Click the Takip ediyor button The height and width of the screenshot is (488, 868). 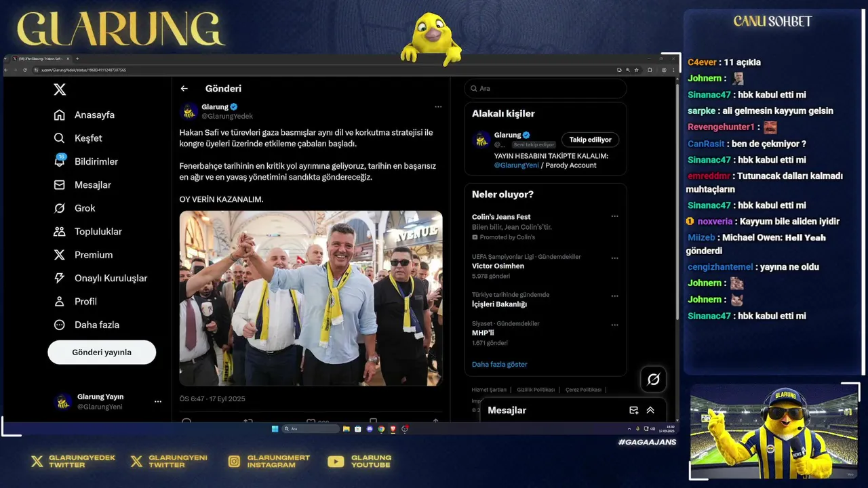click(590, 140)
